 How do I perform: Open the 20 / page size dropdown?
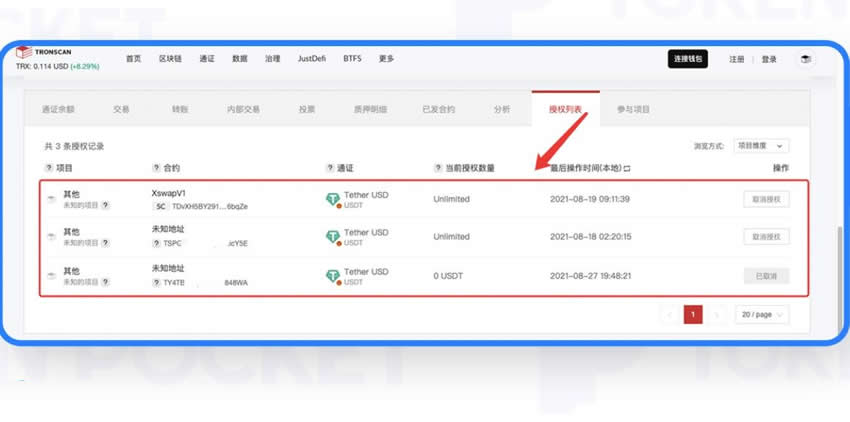pyautogui.click(x=761, y=314)
